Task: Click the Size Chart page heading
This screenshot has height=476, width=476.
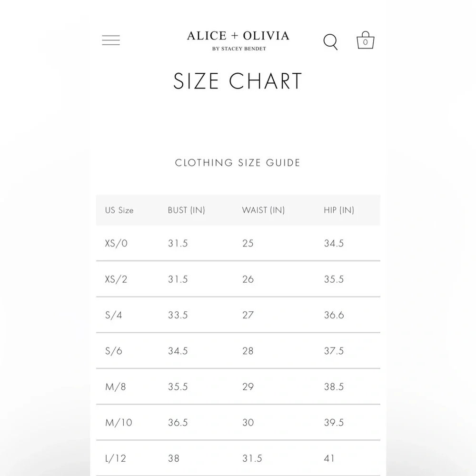Action: click(238, 81)
